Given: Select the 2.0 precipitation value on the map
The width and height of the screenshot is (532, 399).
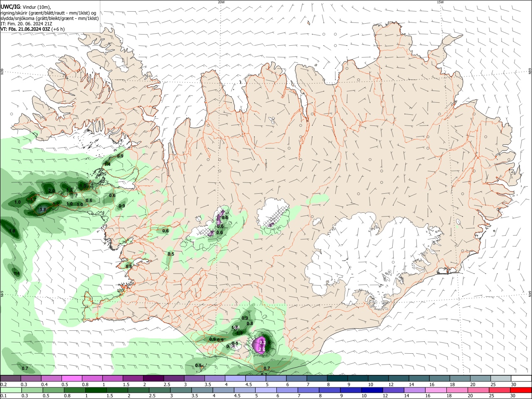Looking at the screenshot, I should [52, 191].
